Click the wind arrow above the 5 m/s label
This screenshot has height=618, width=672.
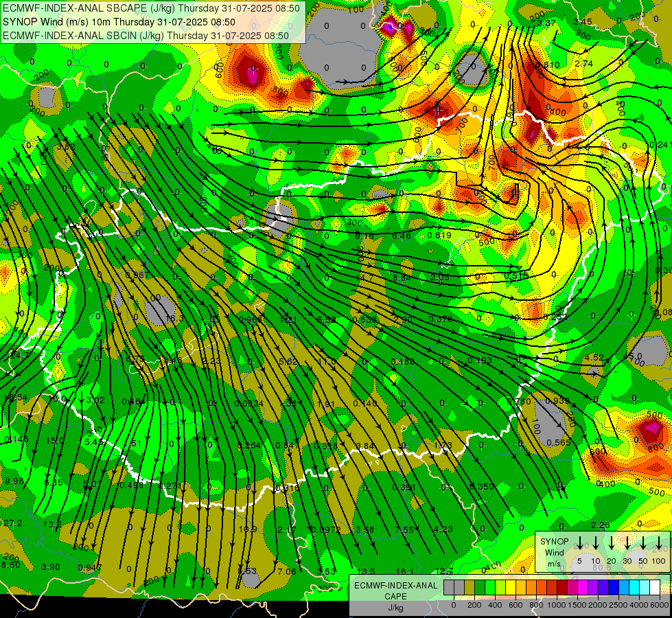[x=579, y=543]
